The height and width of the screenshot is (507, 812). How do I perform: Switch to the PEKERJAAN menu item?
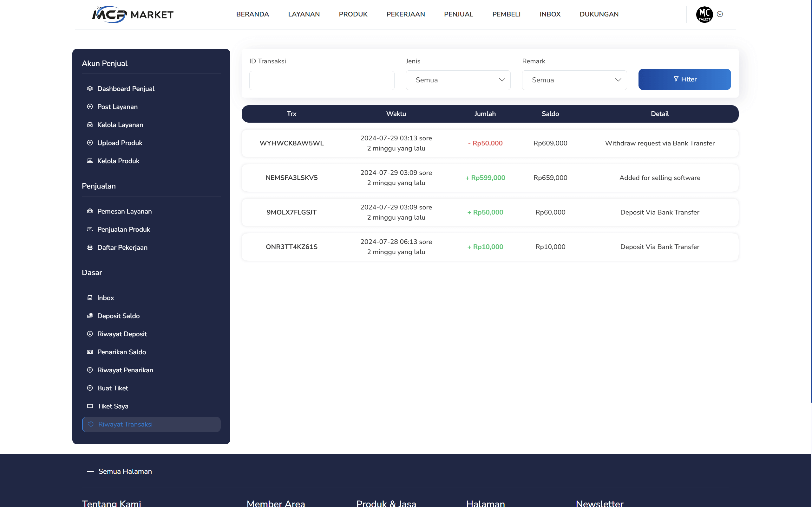point(406,14)
